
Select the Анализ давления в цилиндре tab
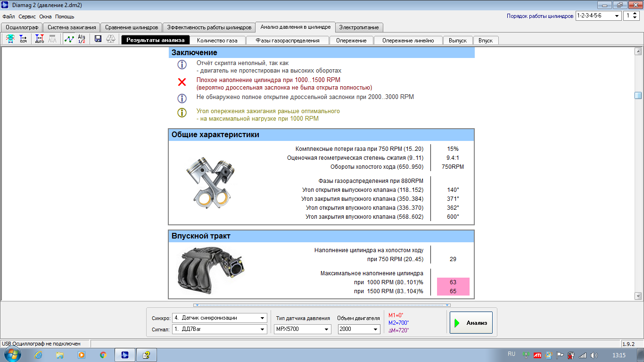tap(296, 27)
